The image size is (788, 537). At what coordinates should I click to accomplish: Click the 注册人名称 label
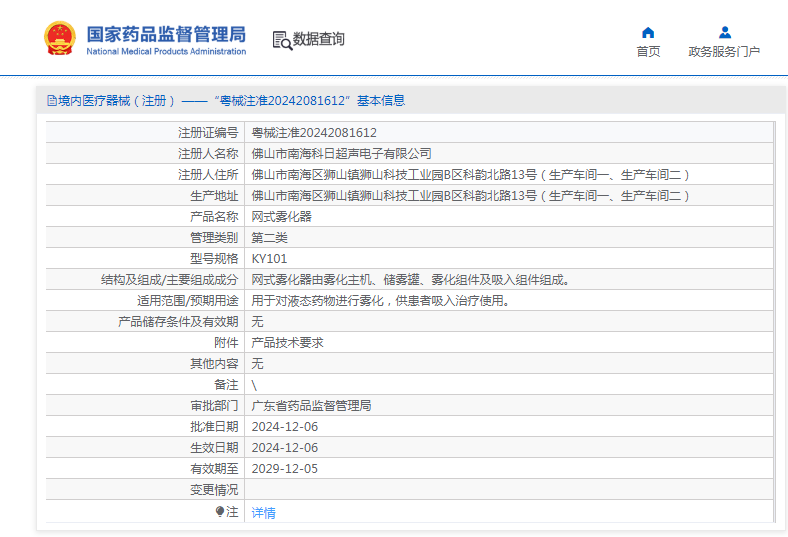click(x=208, y=154)
